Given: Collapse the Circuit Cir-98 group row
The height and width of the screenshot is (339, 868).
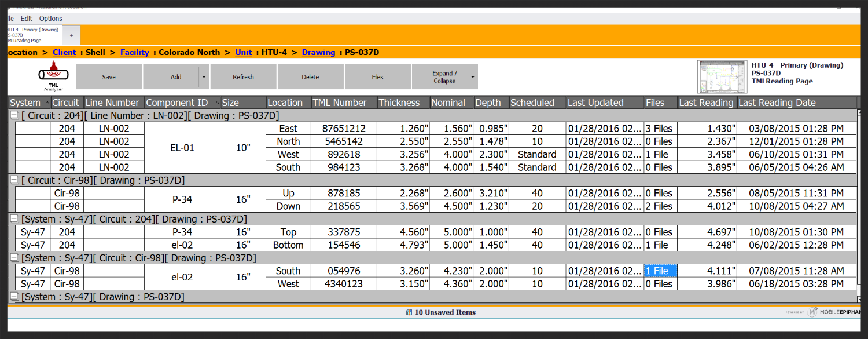Looking at the screenshot, I should tap(14, 180).
